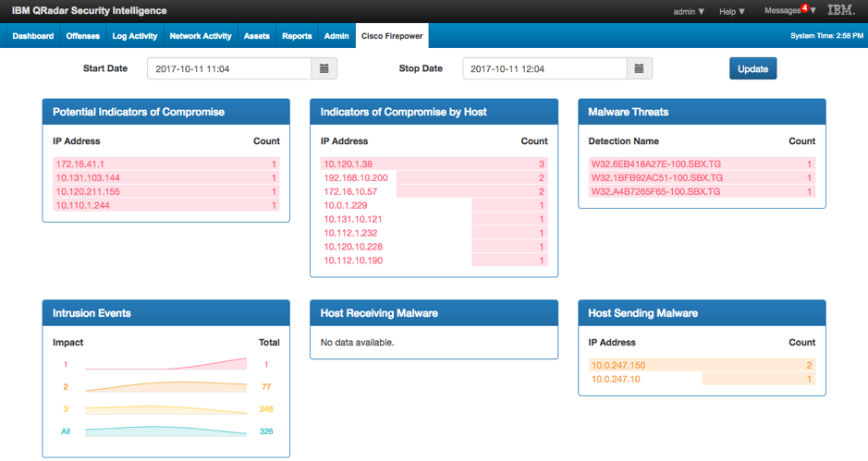Image resolution: width=868 pixels, height=461 pixels.
Task: Click malware W32.6EB418A27E-100.SBX.TG entry
Action: [x=656, y=164]
